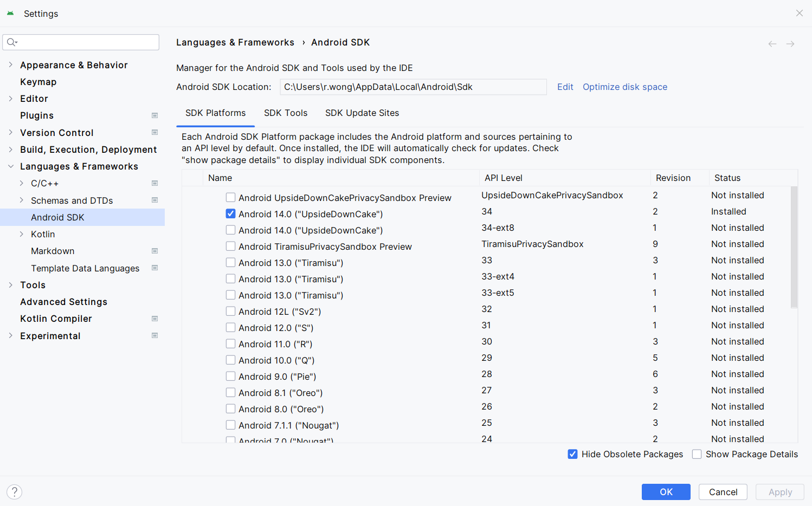
Task: Check Android UpsideDownCakePrivacySandbox Preview
Action: (x=230, y=198)
